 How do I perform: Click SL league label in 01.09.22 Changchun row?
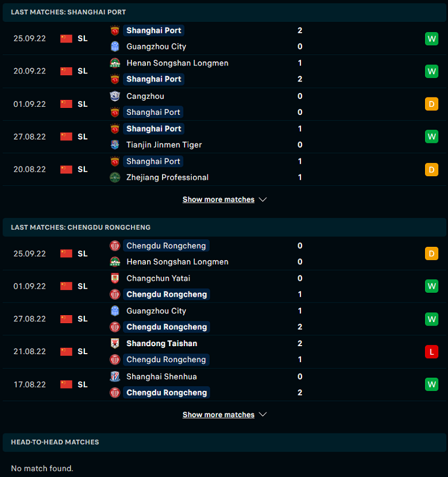(83, 286)
